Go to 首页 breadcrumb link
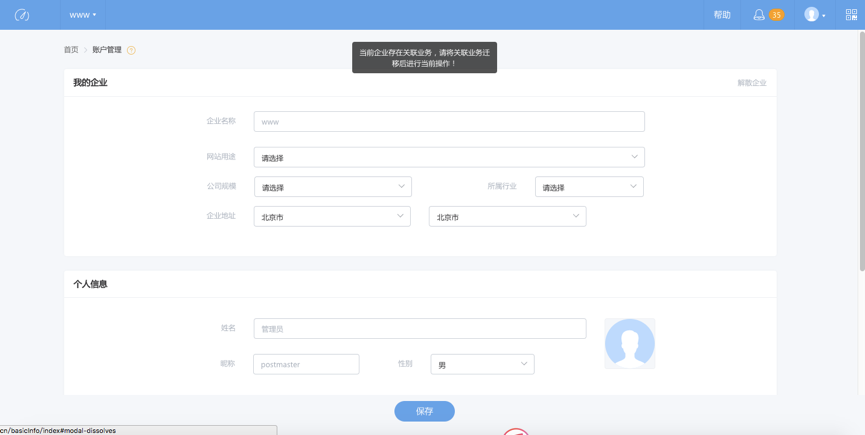This screenshot has width=865, height=435. [71, 50]
